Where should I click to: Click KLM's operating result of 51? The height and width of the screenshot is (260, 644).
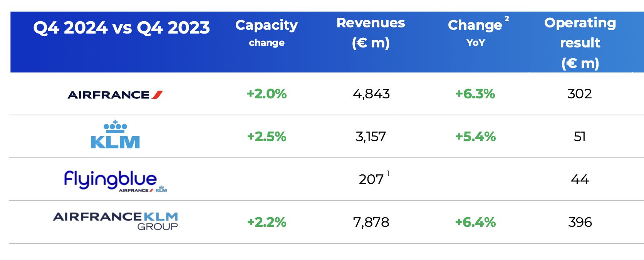[580, 137]
